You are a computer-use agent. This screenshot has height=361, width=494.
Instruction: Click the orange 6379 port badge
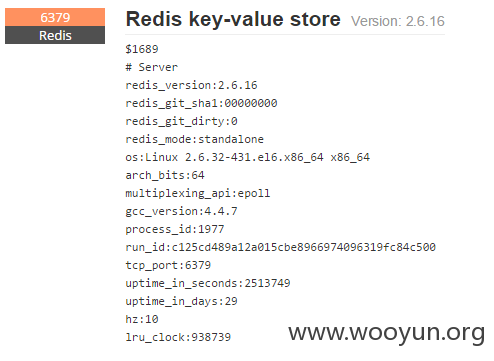coord(55,17)
